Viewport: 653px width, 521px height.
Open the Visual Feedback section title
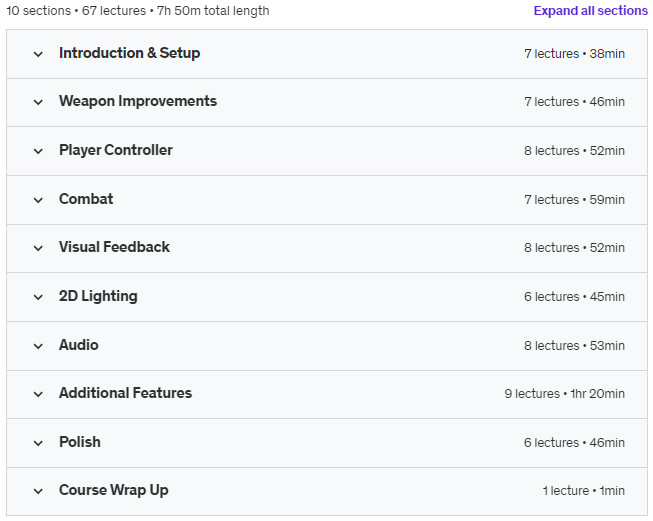[115, 247]
